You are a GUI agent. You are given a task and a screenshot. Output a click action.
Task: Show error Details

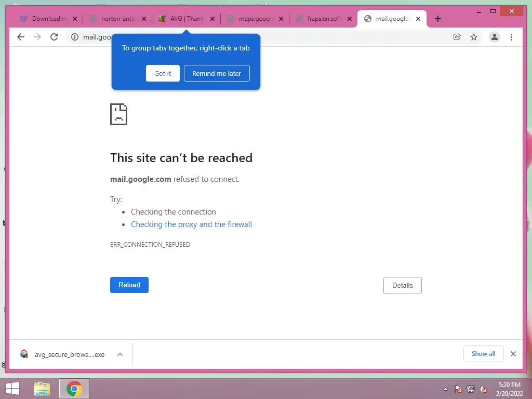403,285
